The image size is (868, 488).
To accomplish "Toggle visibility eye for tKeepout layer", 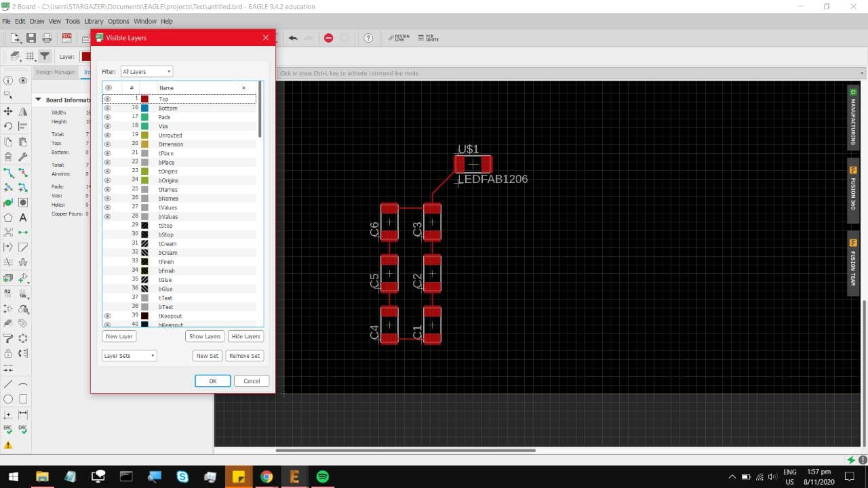I will [108, 316].
